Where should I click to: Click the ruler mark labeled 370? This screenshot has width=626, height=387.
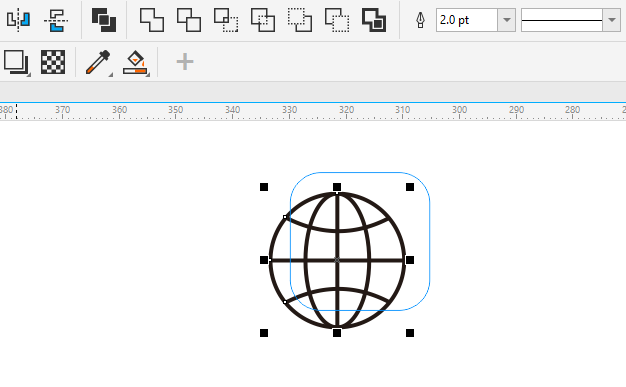[x=62, y=110]
